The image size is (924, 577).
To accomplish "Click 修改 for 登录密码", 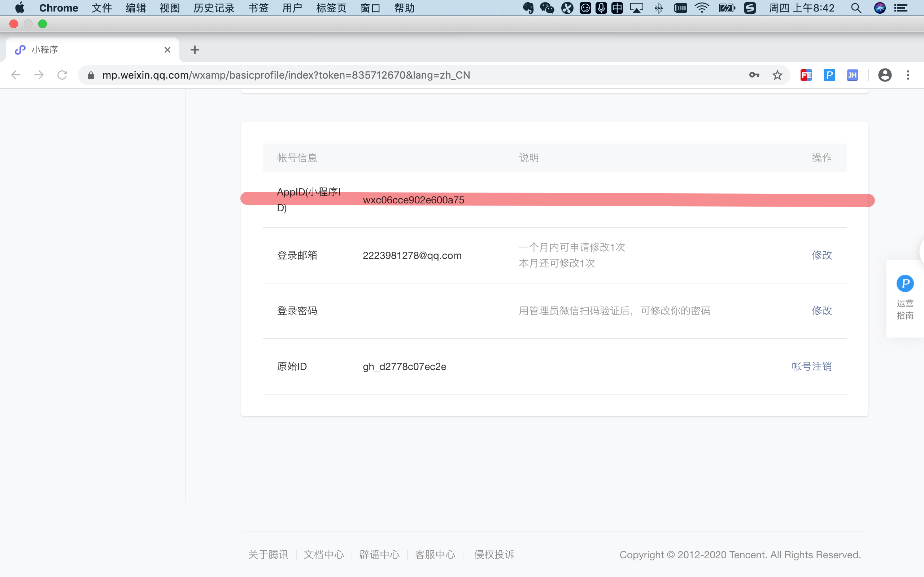I will click(x=821, y=310).
